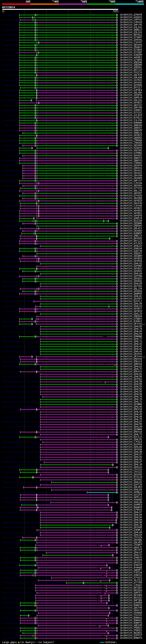Select the query name AV772074

coord(8,7)
